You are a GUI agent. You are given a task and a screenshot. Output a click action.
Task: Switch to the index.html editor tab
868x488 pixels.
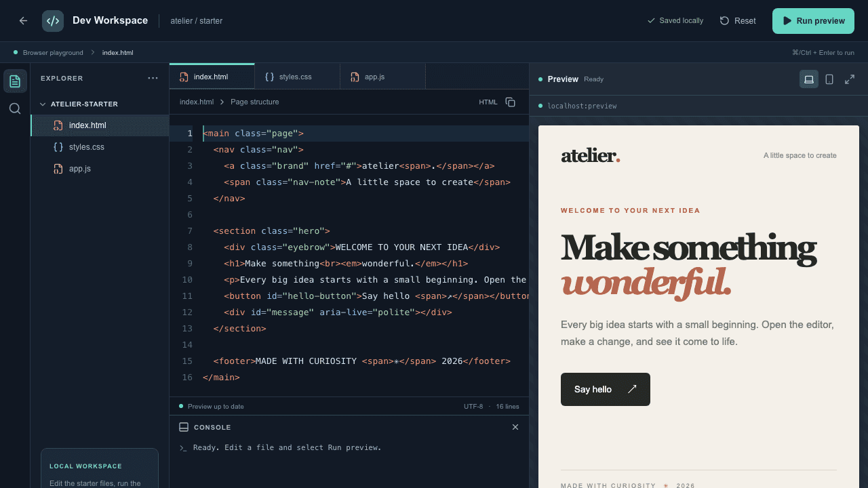[x=212, y=77]
